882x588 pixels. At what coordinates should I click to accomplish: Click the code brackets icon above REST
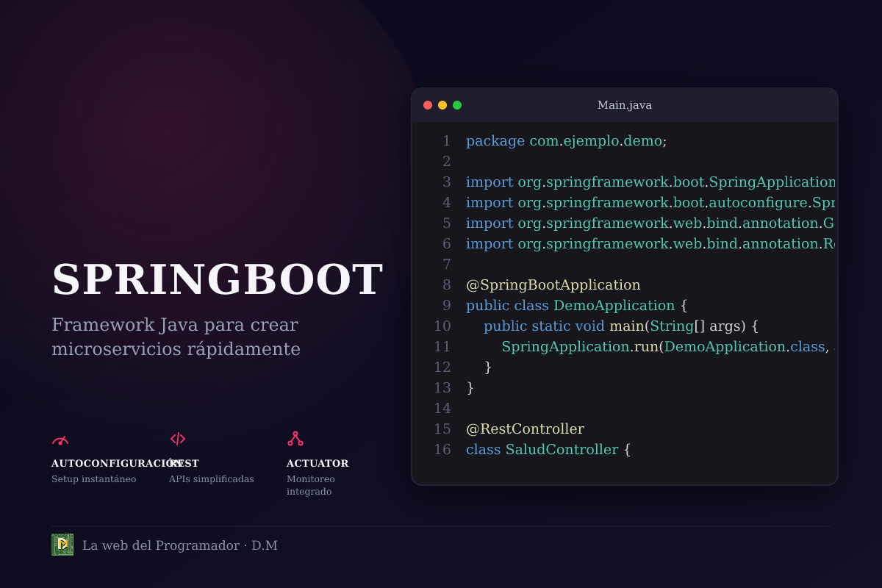pyautogui.click(x=178, y=439)
